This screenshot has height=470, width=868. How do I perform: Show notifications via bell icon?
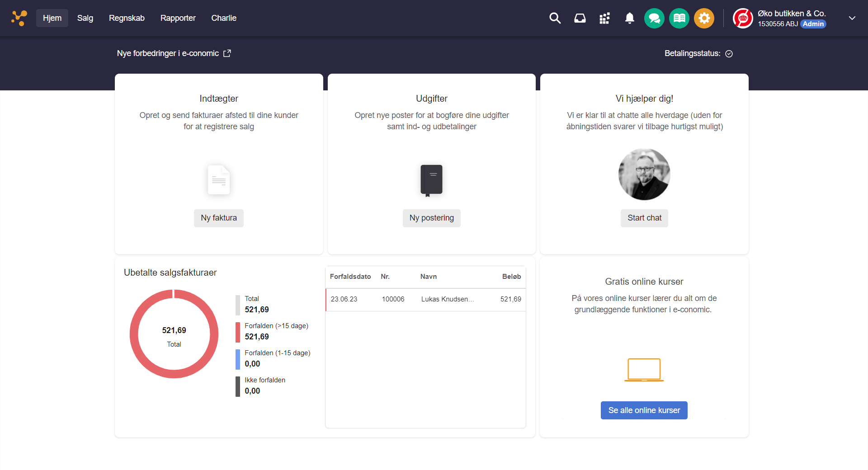[629, 18]
